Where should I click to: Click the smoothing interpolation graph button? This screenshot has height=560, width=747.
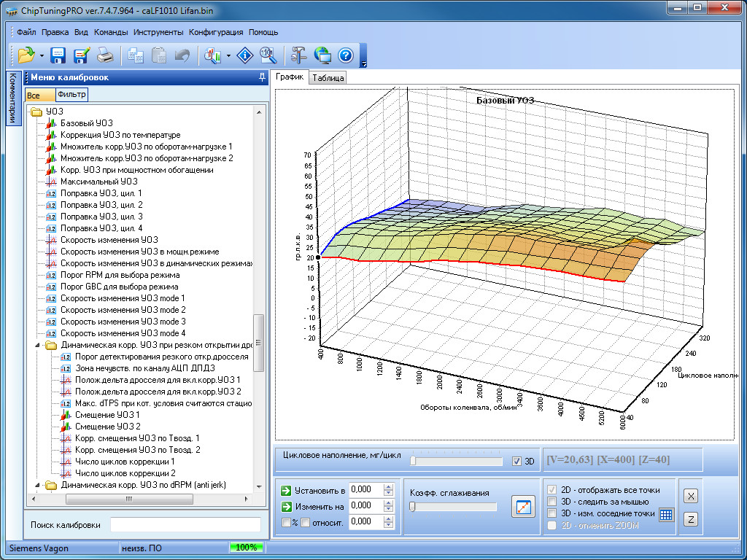pos(523,506)
